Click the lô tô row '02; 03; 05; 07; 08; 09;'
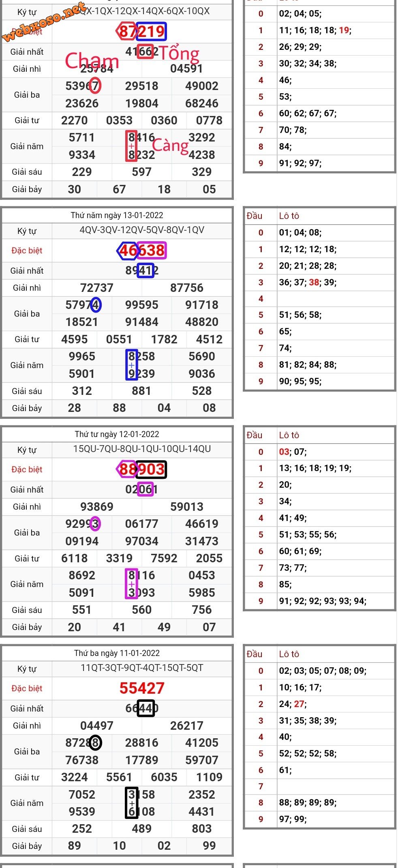This screenshot has height=868, width=398. (323, 671)
